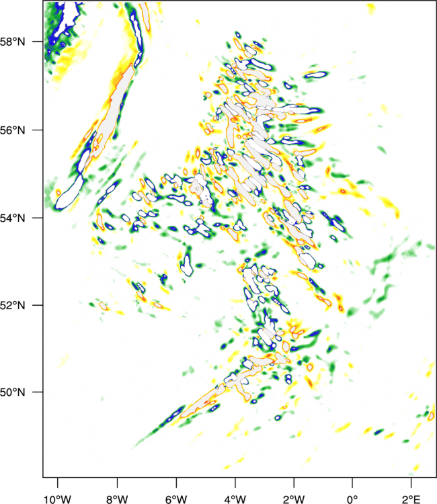Image resolution: width=437 pixels, height=504 pixels.
Task: Click the 6°W longitude label
Action: click(x=176, y=499)
